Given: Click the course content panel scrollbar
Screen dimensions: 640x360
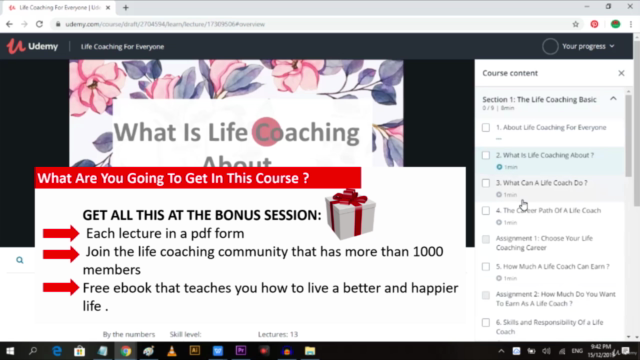Looking at the screenshot, I should point(628,135).
